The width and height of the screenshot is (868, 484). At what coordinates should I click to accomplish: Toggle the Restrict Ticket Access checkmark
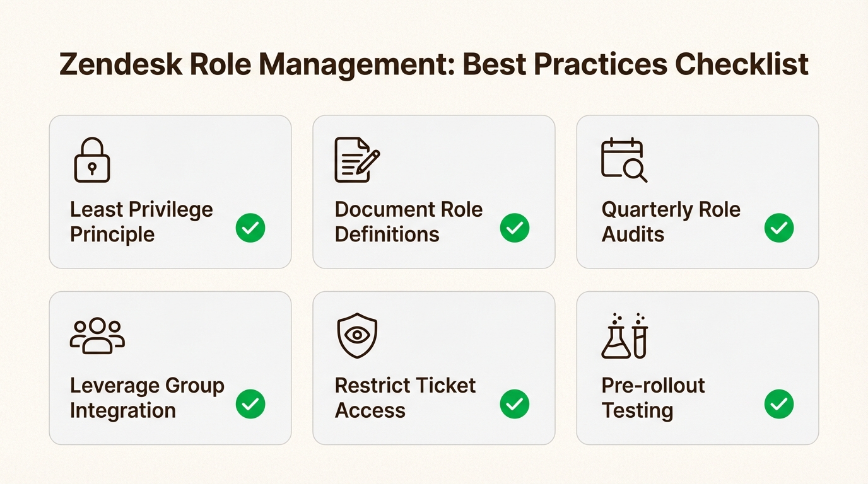click(x=515, y=404)
